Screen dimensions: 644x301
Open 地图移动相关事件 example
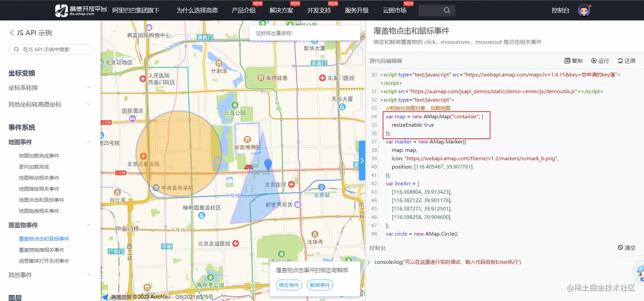[39, 178]
